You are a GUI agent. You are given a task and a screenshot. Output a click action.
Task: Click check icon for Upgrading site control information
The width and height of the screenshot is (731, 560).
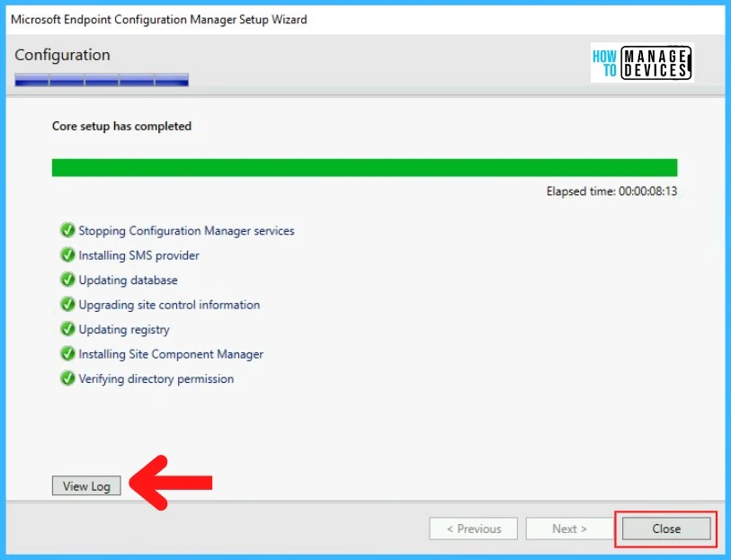point(67,304)
